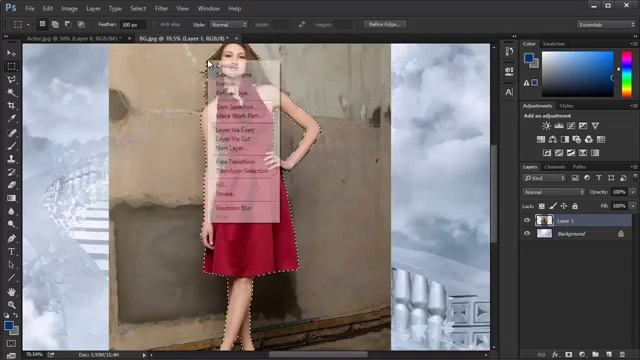Switch to the Channels tab
The height and width of the screenshot is (360, 640).
(554, 167)
